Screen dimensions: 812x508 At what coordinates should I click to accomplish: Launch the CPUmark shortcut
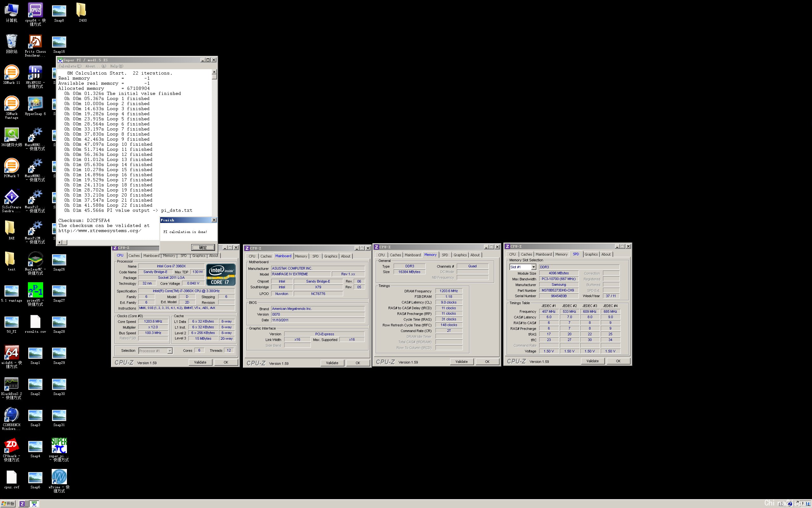point(11,450)
